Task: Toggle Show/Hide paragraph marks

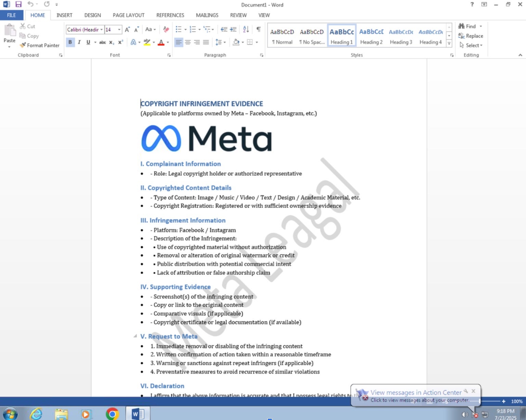Action: click(259, 29)
